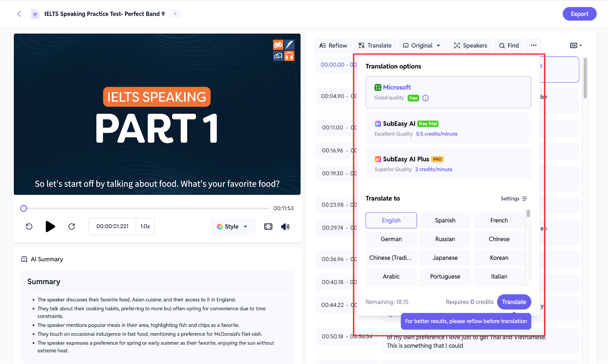Open the Style dropdown
608x364 pixels.
pyautogui.click(x=233, y=227)
